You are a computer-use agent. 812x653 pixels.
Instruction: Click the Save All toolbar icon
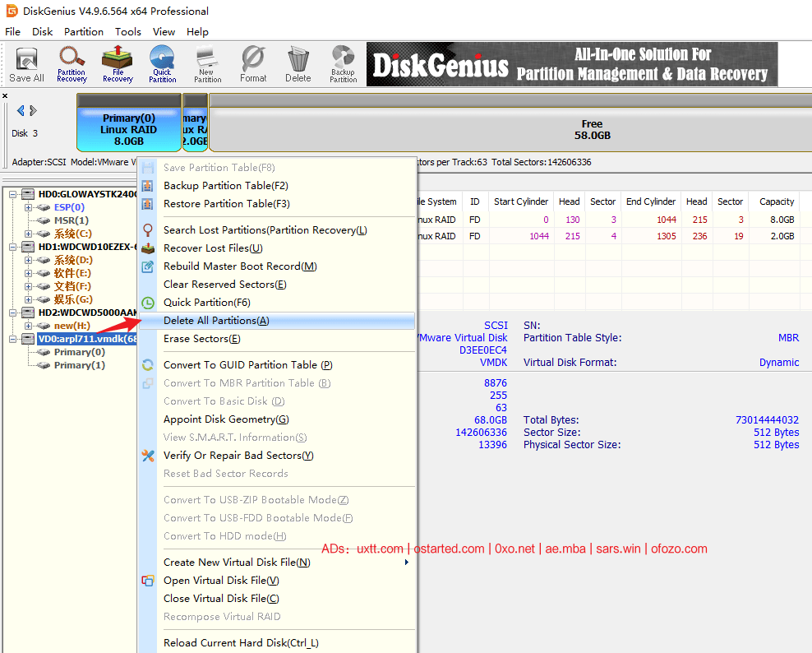(26, 65)
